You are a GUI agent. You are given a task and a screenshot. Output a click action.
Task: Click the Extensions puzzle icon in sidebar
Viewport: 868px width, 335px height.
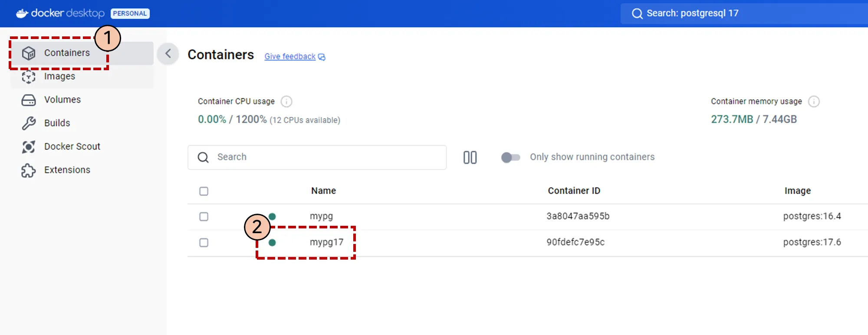click(29, 170)
